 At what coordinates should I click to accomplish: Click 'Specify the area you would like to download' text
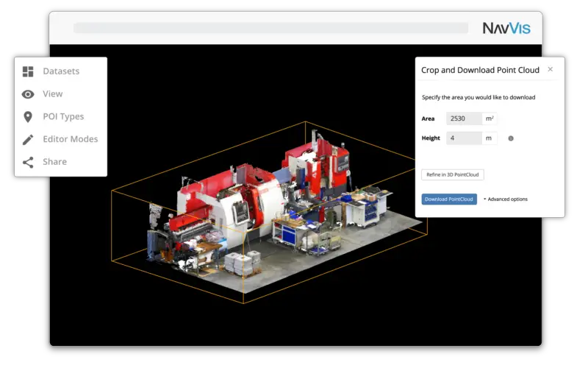[478, 97]
